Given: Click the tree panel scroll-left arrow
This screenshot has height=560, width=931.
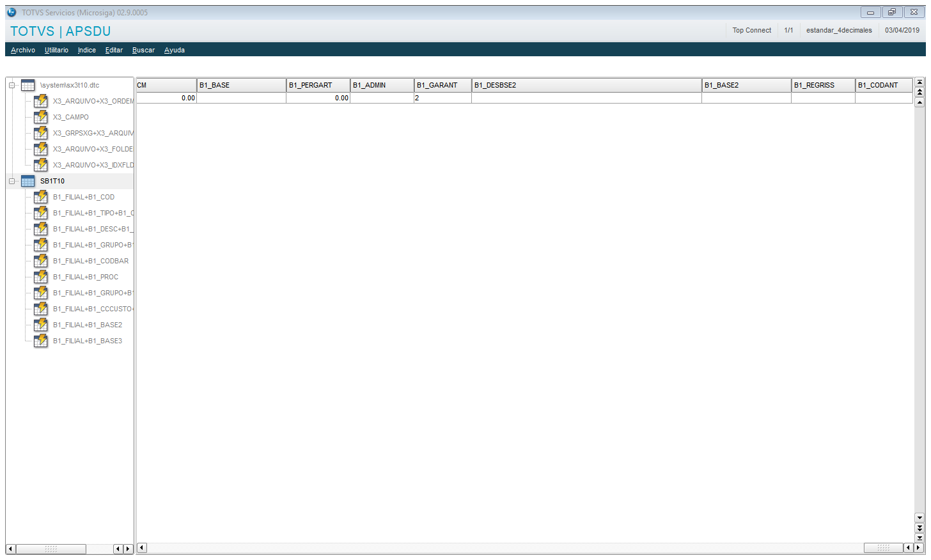Looking at the screenshot, I should tap(10, 549).
